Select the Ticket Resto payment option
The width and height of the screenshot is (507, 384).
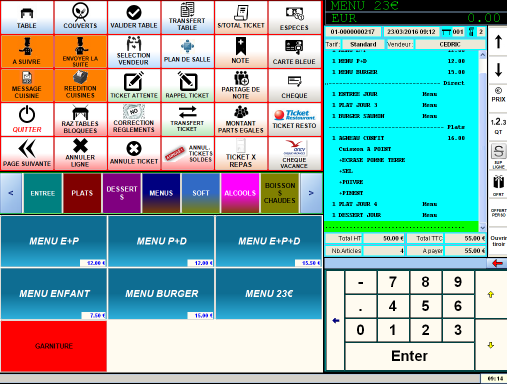pos(294,119)
